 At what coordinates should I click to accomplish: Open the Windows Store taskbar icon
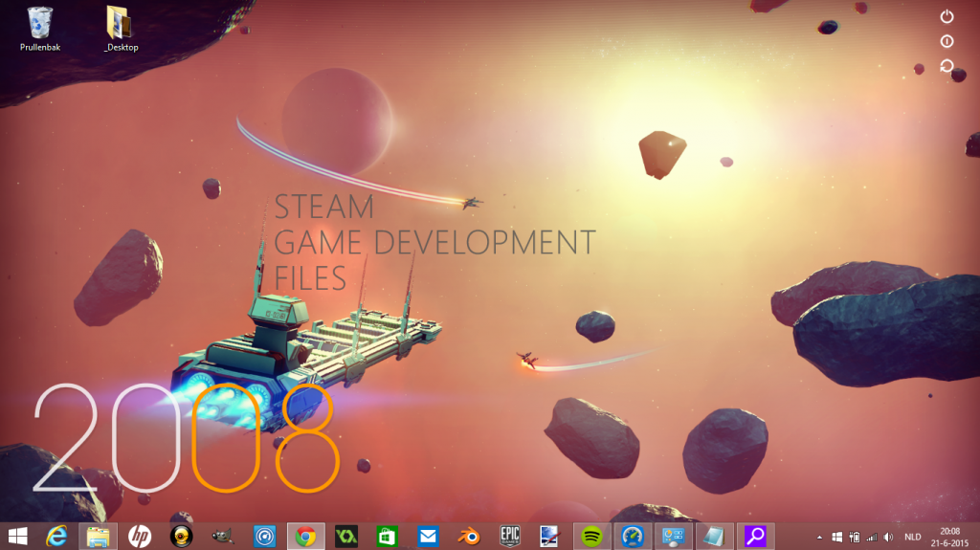[387, 537]
